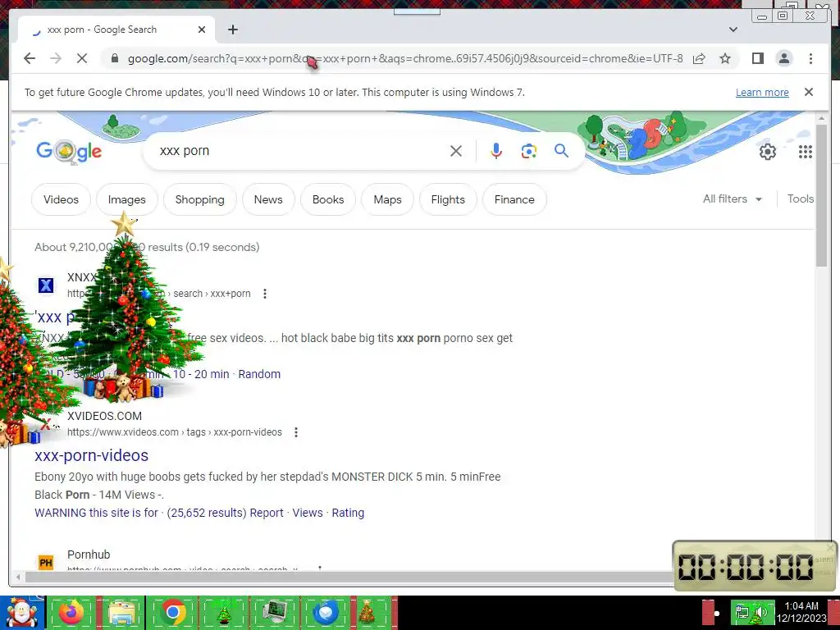Open the Rating sitelink
The image size is (840, 630).
[x=348, y=513]
